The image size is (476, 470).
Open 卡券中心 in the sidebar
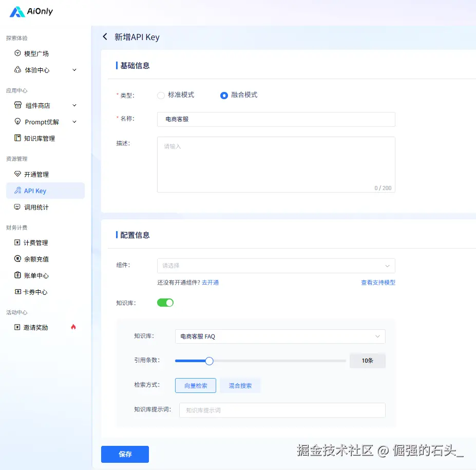click(x=35, y=292)
